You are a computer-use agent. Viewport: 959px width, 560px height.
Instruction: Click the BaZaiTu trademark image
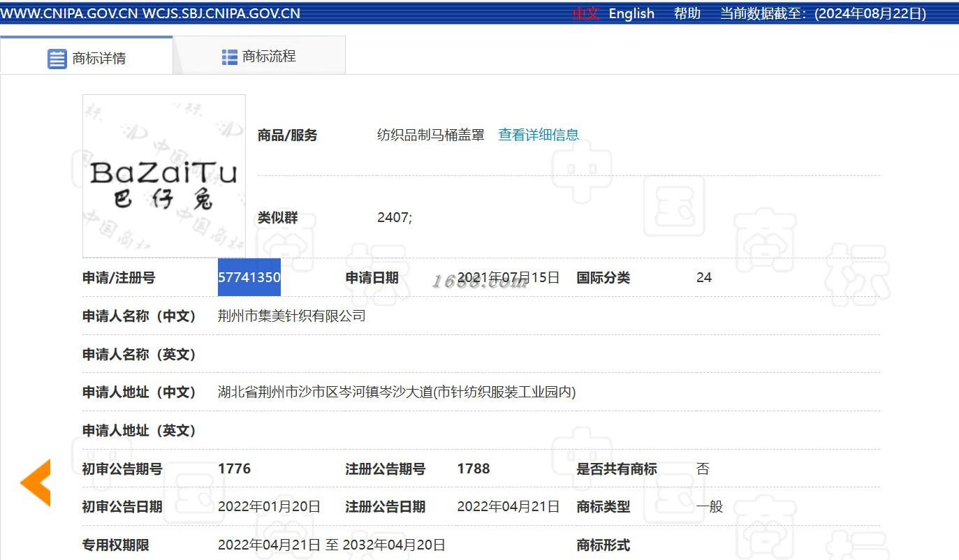pyautogui.click(x=164, y=176)
